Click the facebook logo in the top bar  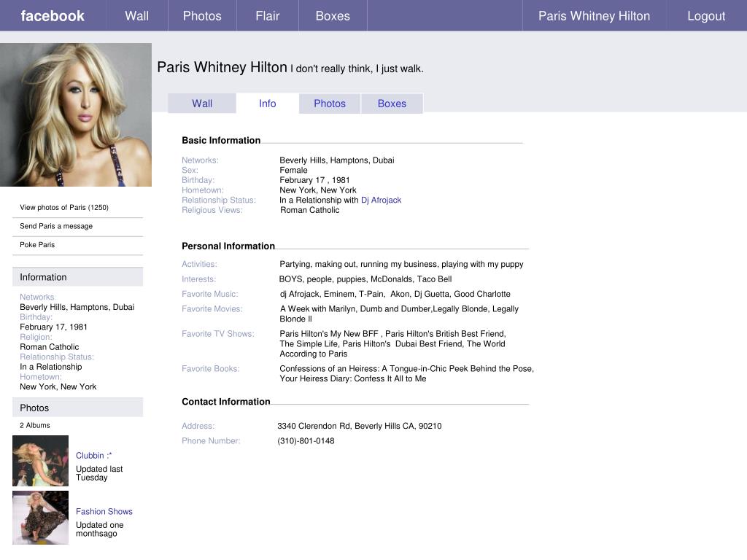(x=53, y=16)
